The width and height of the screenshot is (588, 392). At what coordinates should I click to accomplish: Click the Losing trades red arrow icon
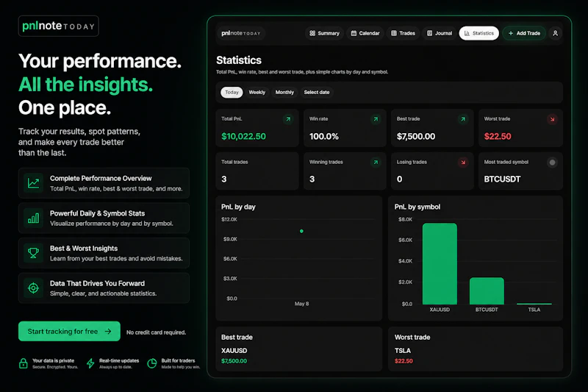coord(463,163)
